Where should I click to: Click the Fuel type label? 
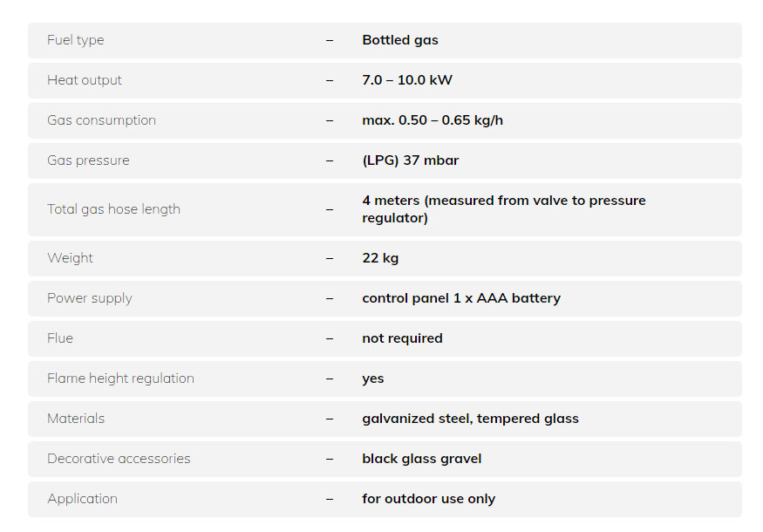(75, 40)
